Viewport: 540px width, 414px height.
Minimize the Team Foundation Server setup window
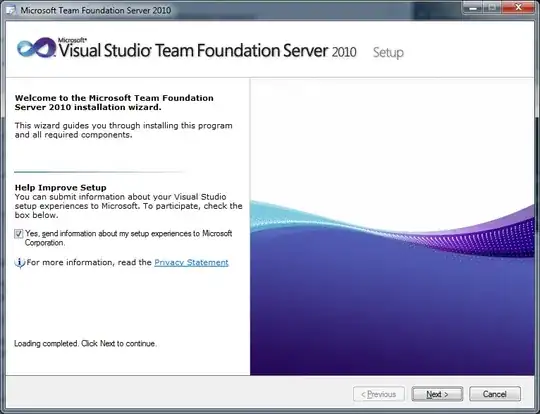pos(474,8)
